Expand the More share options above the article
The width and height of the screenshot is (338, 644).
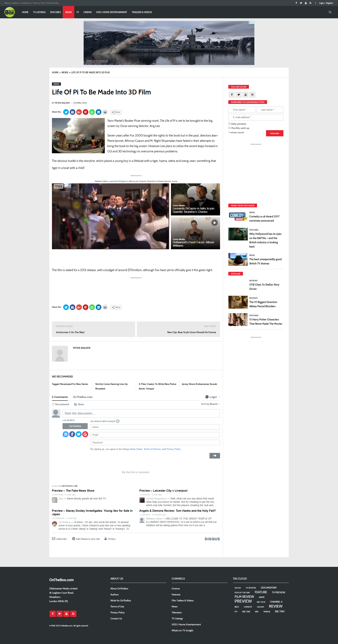click(116, 112)
